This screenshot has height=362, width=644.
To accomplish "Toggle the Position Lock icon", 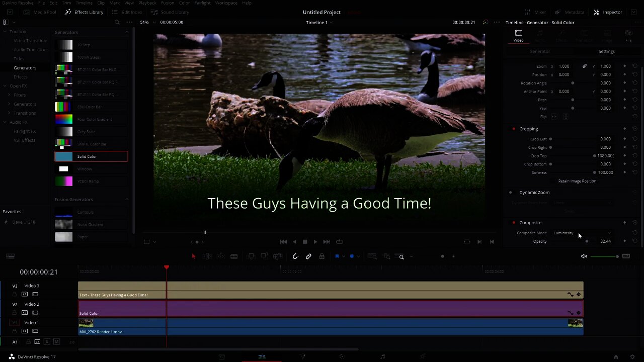I will (x=322, y=256).
